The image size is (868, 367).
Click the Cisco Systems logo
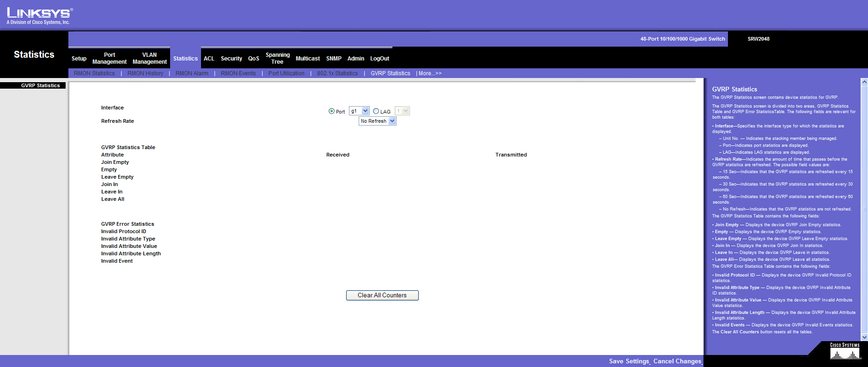point(844,352)
